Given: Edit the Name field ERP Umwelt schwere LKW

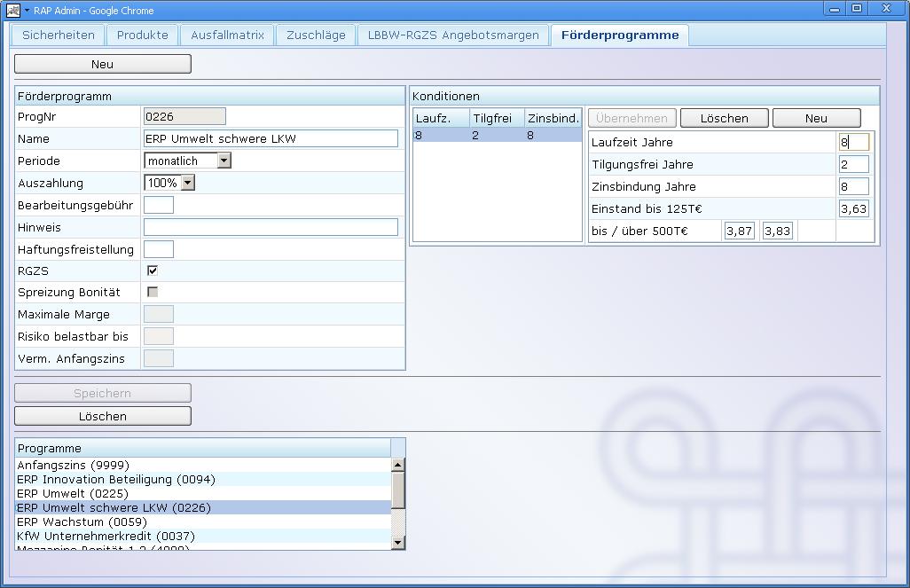Looking at the screenshot, I should coord(271,138).
